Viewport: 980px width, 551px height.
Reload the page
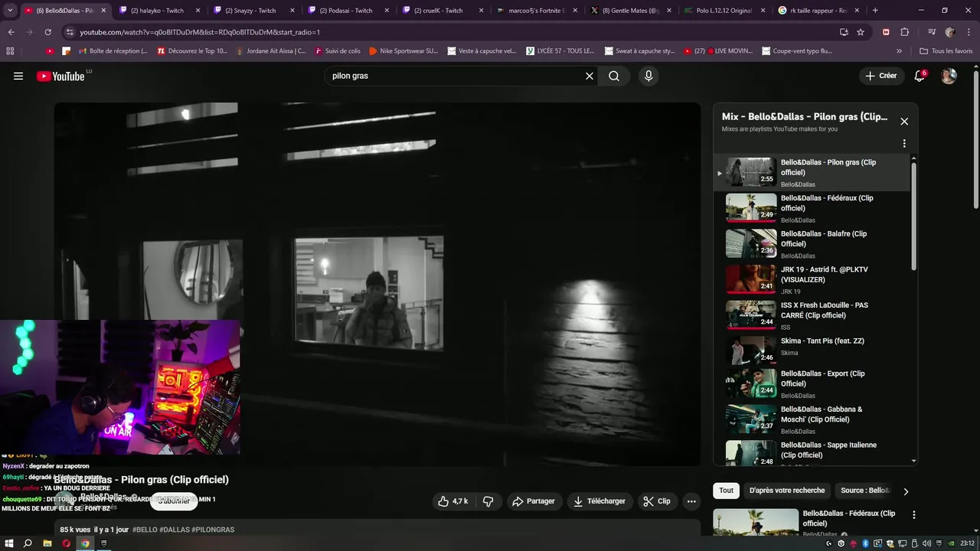(47, 32)
